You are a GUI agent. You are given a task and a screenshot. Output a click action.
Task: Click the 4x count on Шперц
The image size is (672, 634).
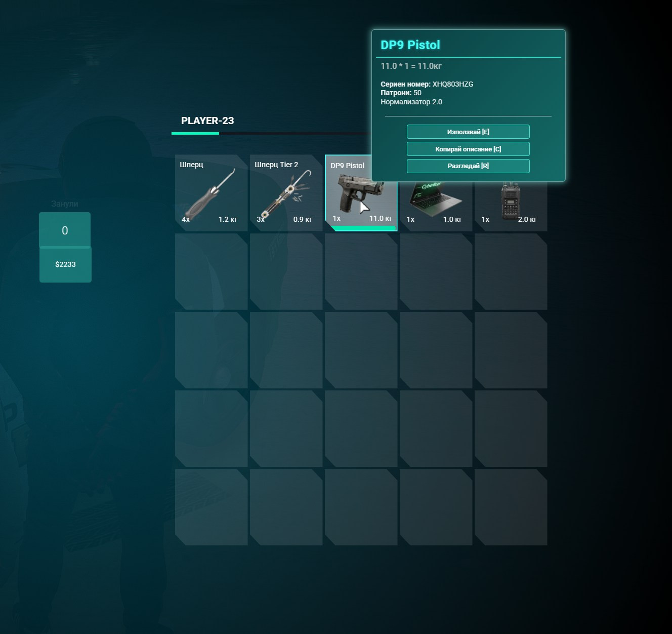tap(186, 219)
